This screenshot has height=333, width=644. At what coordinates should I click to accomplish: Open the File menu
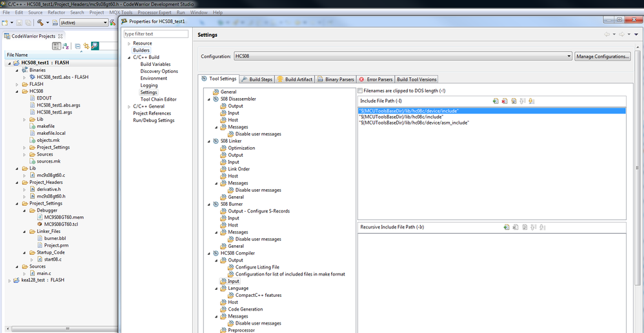[x=6, y=12]
